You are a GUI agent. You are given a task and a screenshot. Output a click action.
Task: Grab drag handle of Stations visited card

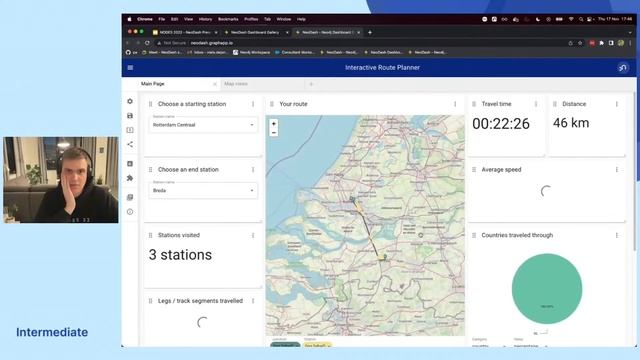[x=151, y=236]
